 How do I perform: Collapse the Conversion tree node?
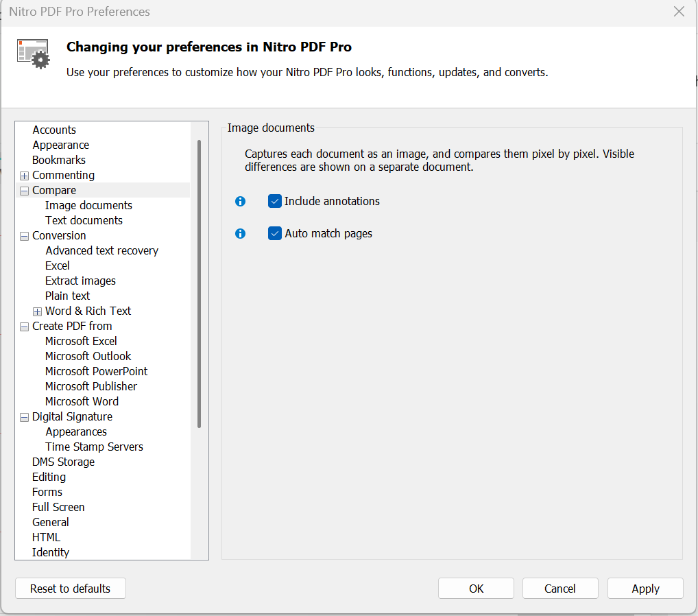[25, 236]
